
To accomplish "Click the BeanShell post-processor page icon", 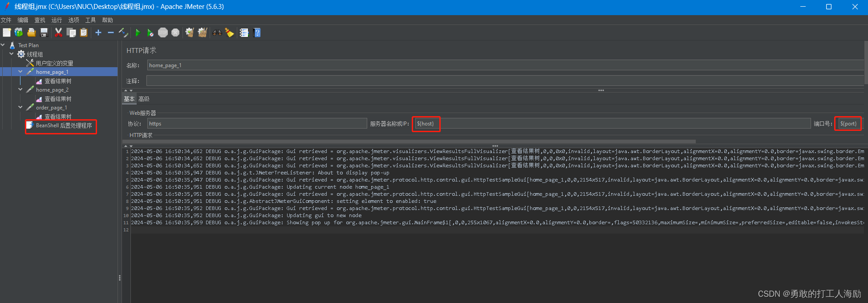I will coord(30,125).
